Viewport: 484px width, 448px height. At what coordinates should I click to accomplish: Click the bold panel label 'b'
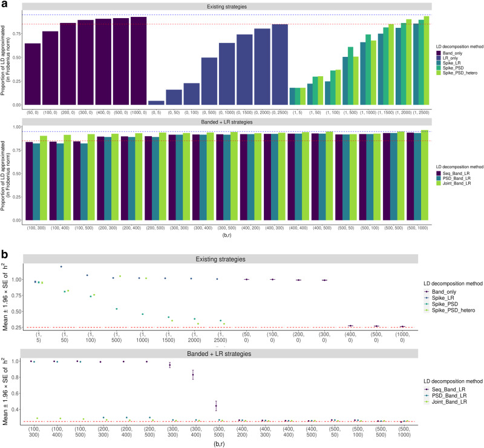pos(4,246)
